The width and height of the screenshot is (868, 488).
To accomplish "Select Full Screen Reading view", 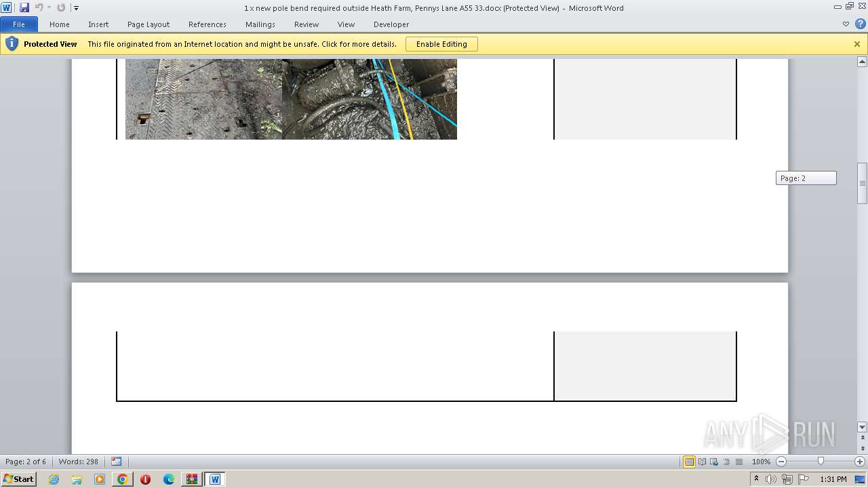I will [702, 462].
